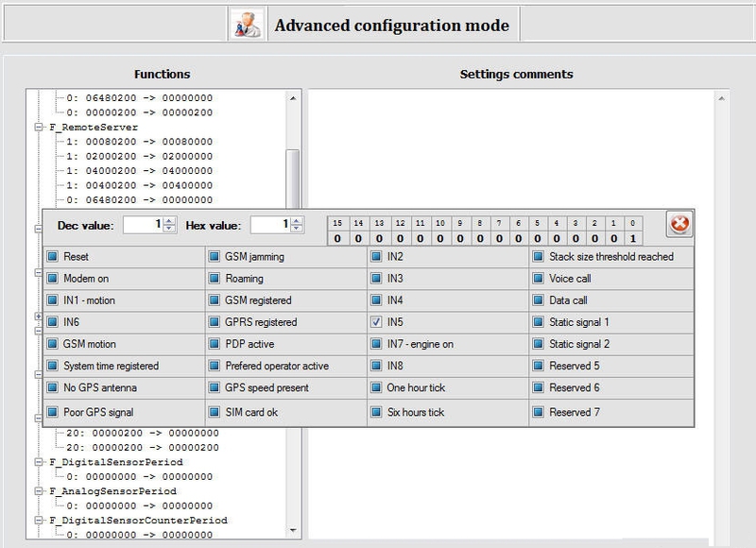The height and width of the screenshot is (548, 756).
Task: Select row 1: 04000200 -> 04000000
Action: click(139, 171)
